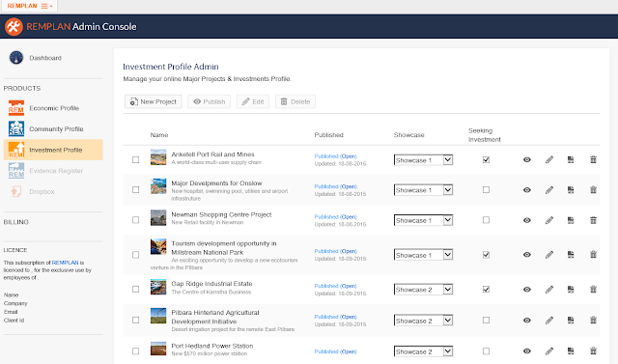618x364 pixels.
Task: Preview the Anketell Port Rail and Mines project
Action: (x=527, y=160)
